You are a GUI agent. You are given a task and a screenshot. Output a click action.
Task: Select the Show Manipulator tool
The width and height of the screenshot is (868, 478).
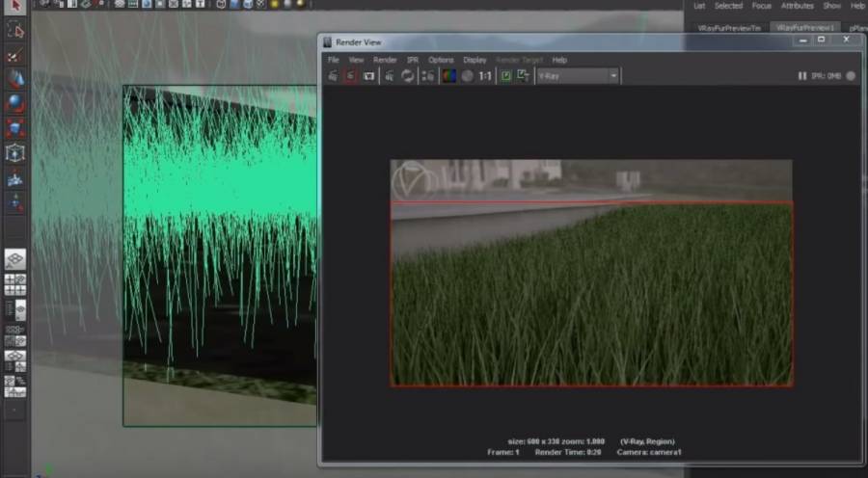(x=15, y=202)
